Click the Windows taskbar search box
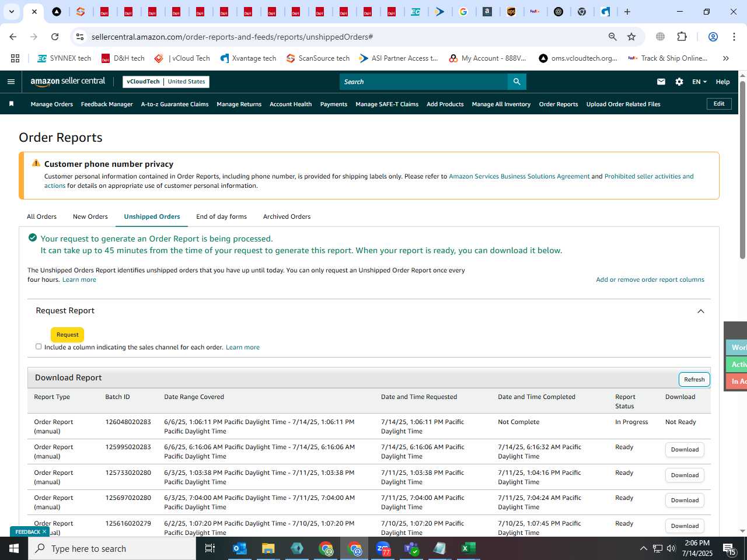Viewport: 747px width, 560px height. coord(112,548)
